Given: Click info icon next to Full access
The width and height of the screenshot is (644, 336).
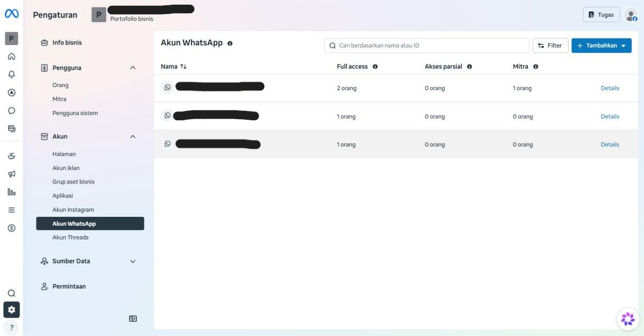Looking at the screenshot, I should (x=375, y=66).
